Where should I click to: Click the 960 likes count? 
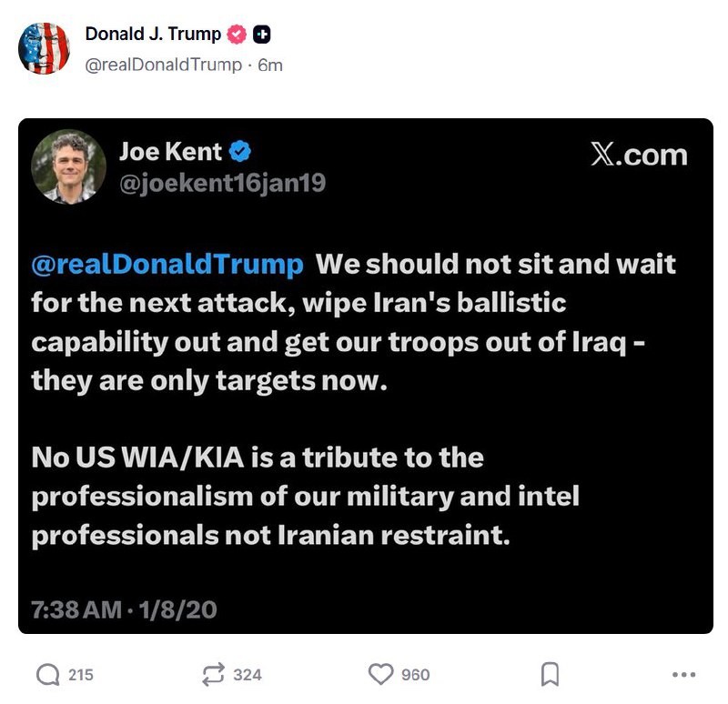click(x=416, y=674)
